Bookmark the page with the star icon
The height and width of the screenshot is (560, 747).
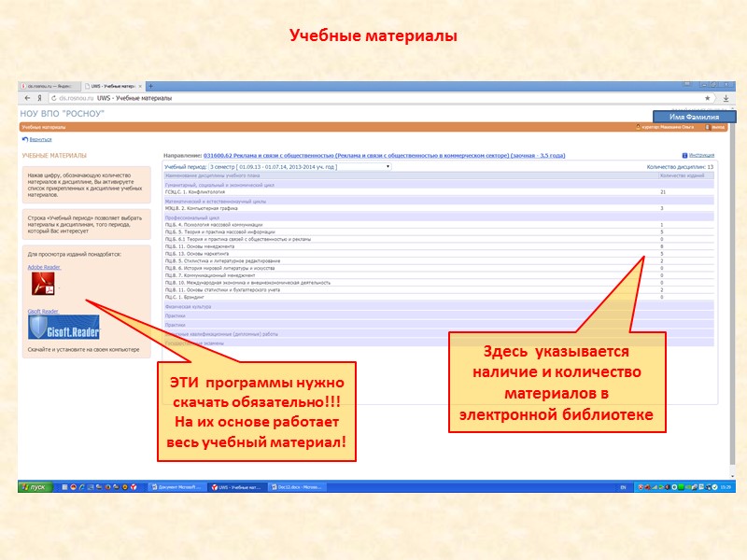tap(708, 98)
